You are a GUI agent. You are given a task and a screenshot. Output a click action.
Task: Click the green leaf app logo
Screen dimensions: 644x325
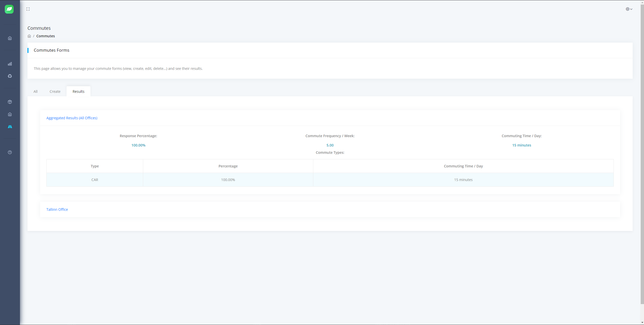tap(9, 9)
